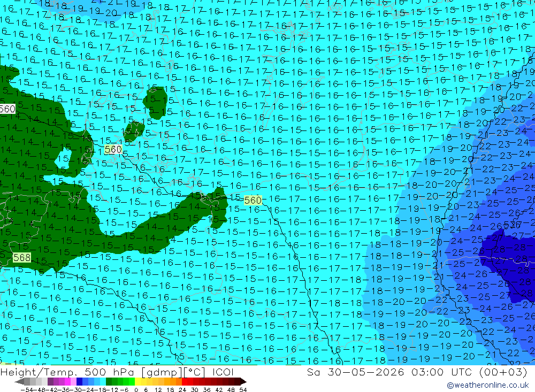Pick the bright red legend swatch at 24
The image size is (535, 392).
click(185, 382)
